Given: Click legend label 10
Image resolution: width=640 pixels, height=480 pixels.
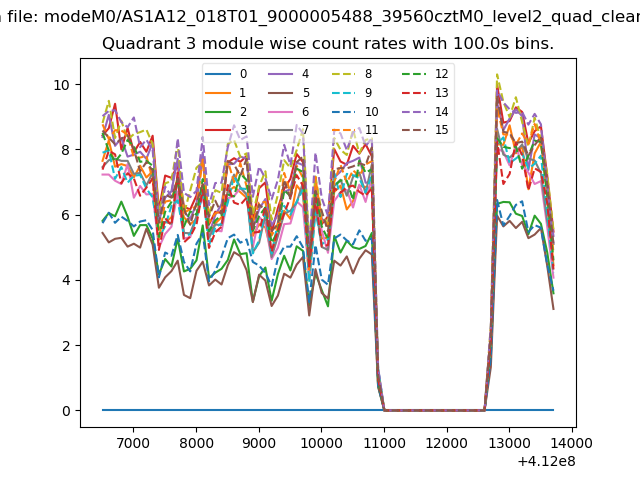Looking at the screenshot, I should click(371, 111).
